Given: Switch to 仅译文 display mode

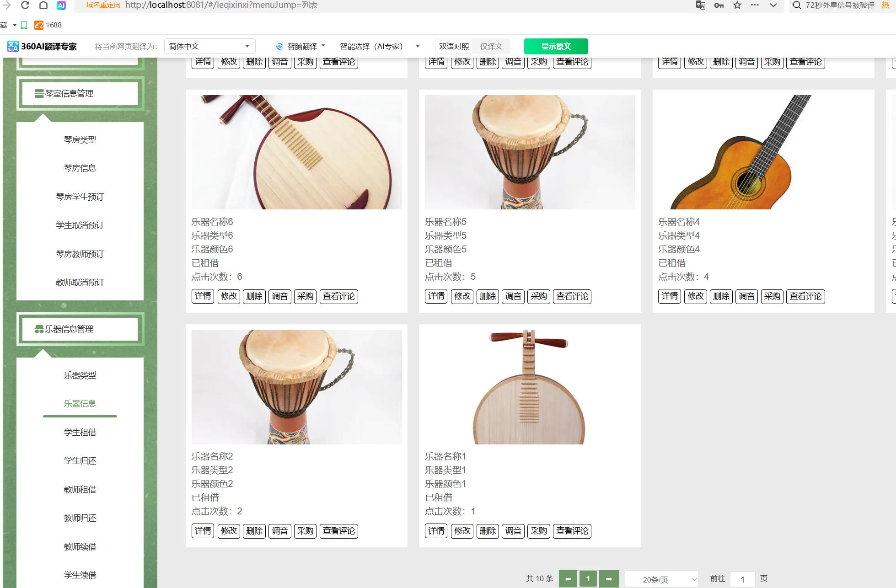Looking at the screenshot, I should pos(491,47).
